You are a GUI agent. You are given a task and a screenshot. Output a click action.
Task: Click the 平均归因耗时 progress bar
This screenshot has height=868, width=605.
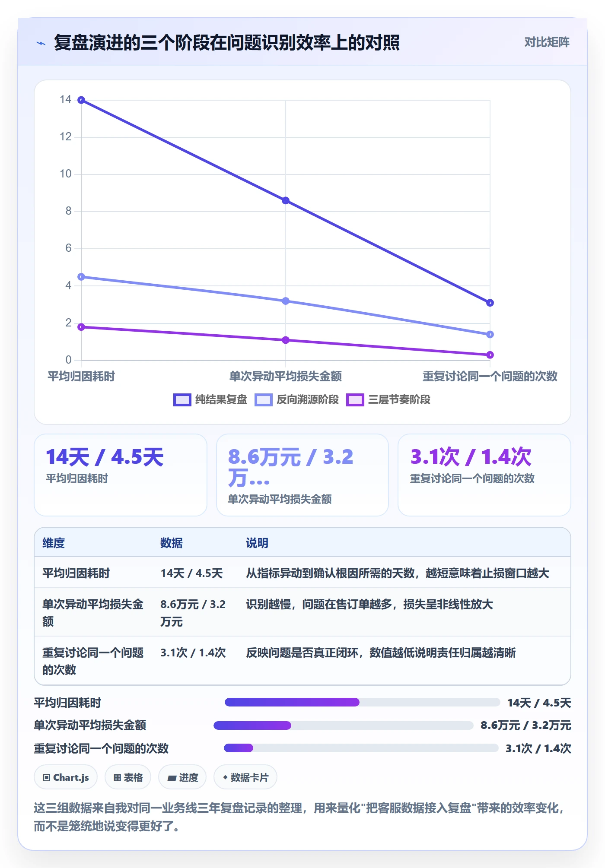(x=362, y=702)
